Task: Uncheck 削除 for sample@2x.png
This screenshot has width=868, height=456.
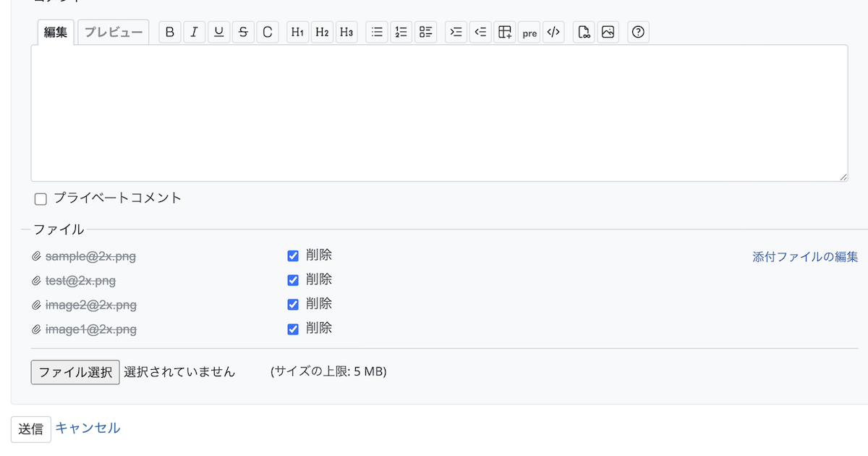Action: (x=293, y=256)
